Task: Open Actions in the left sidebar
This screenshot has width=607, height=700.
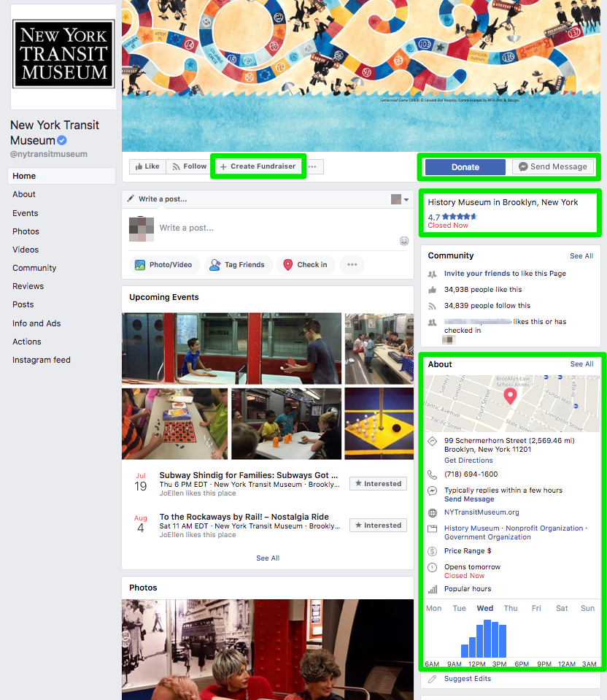Action: 27,342
